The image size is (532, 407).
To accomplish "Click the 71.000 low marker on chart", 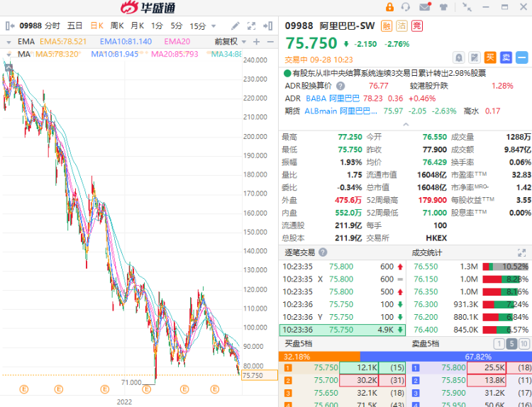I will click(131, 383).
